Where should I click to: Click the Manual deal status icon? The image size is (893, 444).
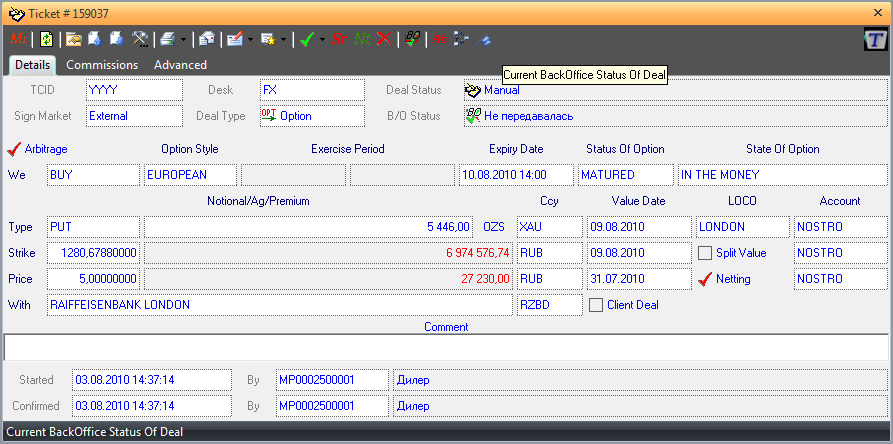473,90
